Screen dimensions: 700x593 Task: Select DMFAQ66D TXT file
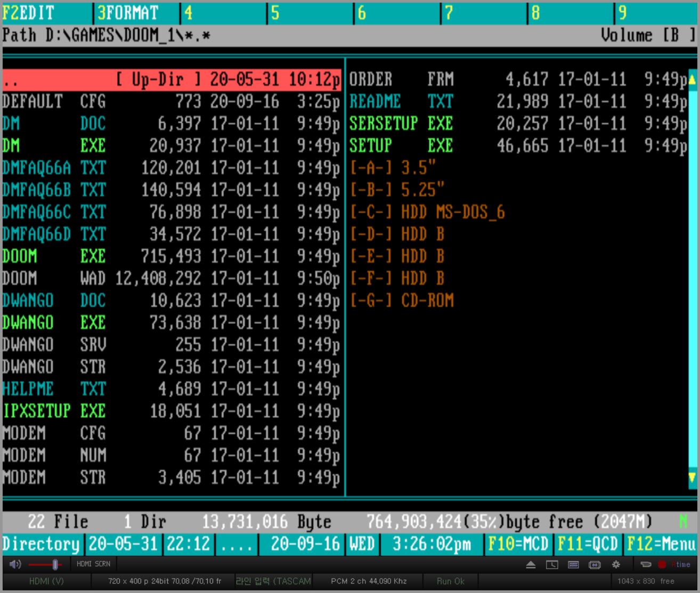(x=172, y=234)
